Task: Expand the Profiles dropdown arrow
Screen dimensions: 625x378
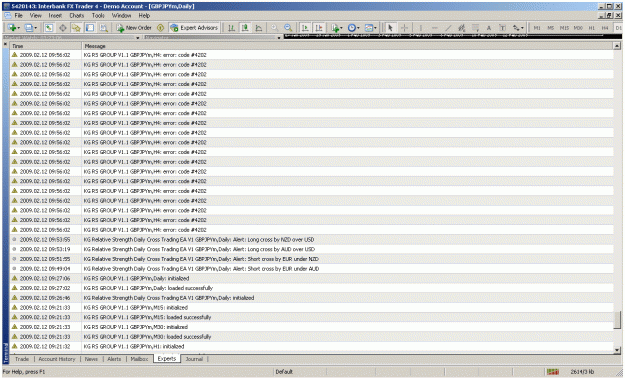Action: click(35, 28)
